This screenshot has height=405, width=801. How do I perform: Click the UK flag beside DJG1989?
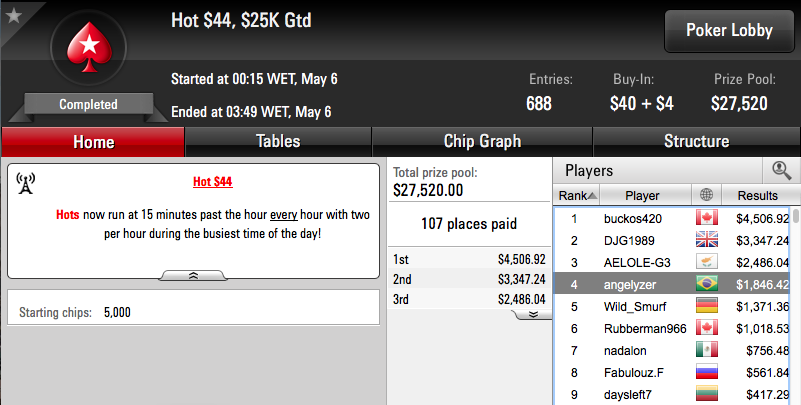[x=706, y=240]
